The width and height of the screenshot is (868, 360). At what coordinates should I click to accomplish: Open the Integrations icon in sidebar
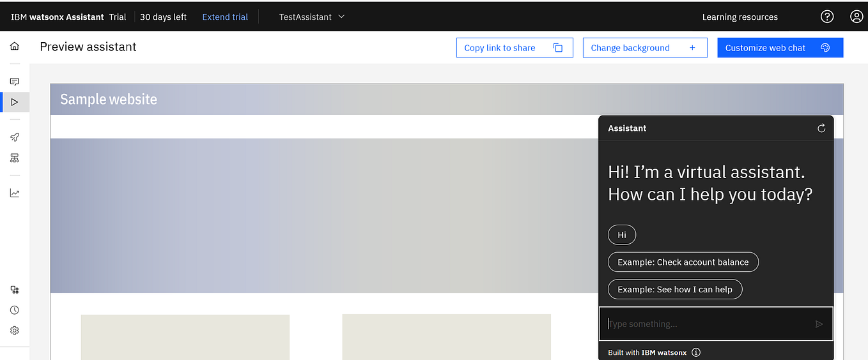tap(15, 290)
